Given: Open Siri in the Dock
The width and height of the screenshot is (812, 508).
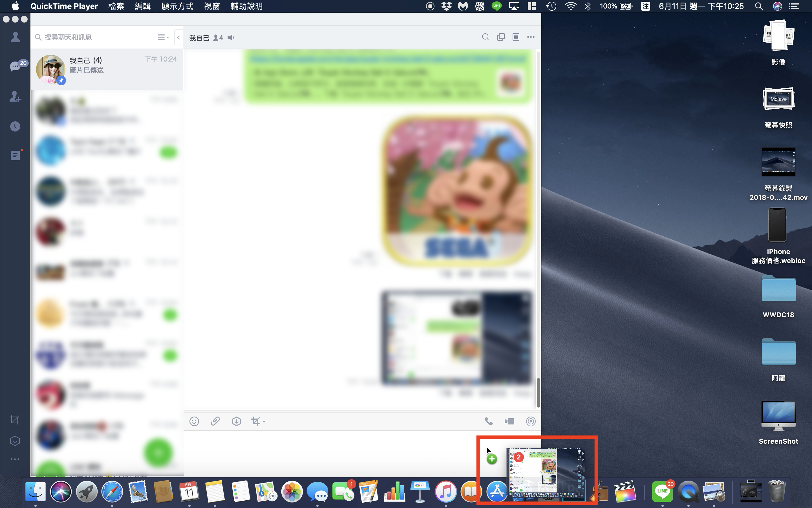Looking at the screenshot, I should [x=61, y=492].
